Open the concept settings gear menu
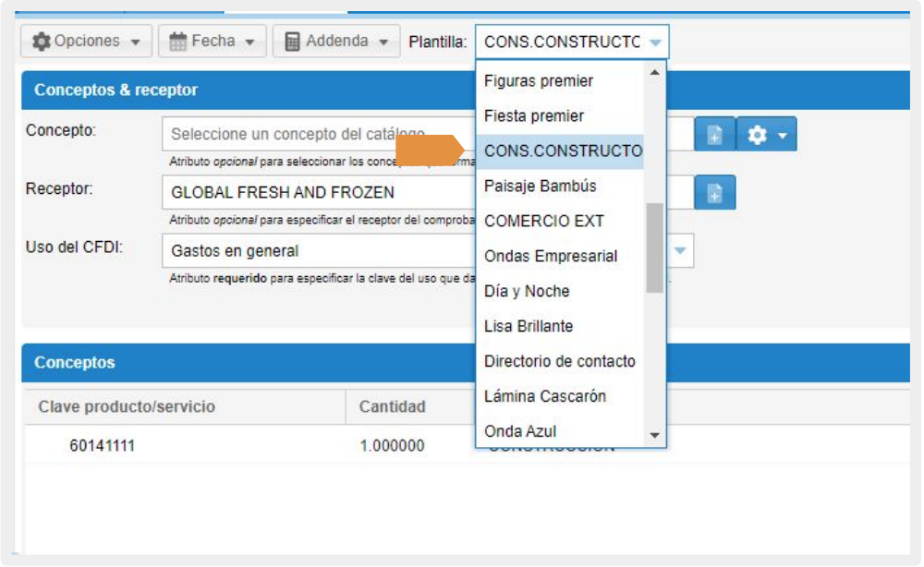Screen dimensions: 924x567 coord(767,135)
